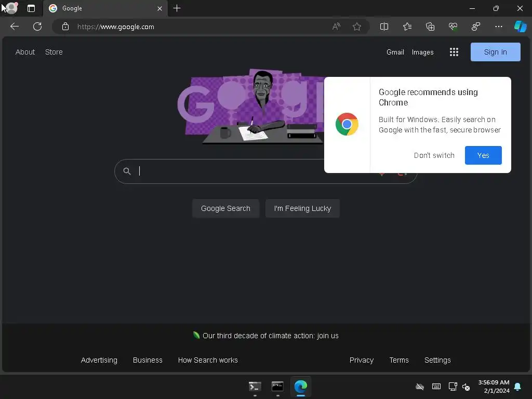This screenshot has height=399, width=532.
Task: Open the network status tray icon
Action: click(x=453, y=387)
